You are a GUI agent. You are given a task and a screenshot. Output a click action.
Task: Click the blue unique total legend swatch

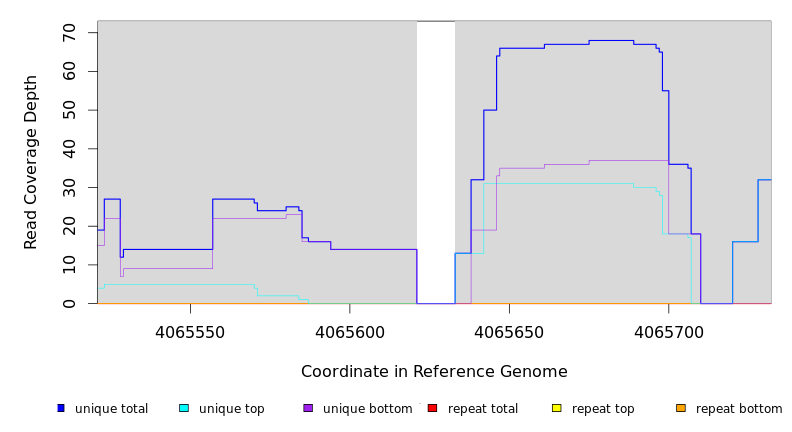pos(61,408)
